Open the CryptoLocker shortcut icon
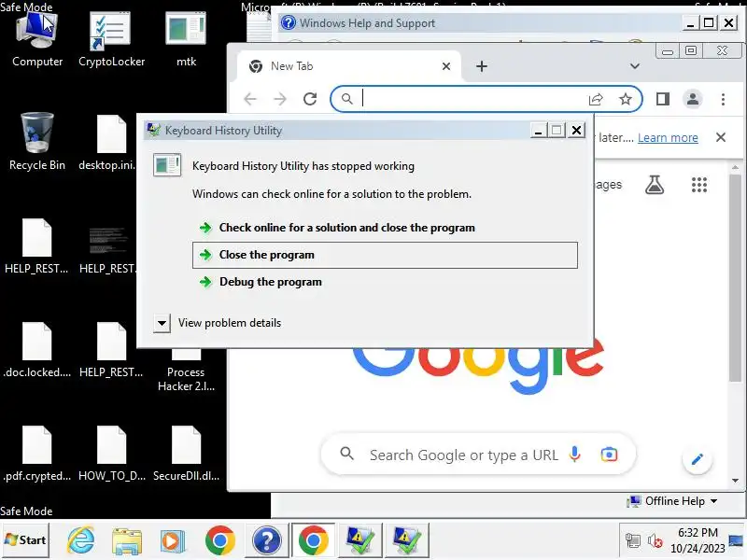This screenshot has height=560, width=747. (x=111, y=39)
